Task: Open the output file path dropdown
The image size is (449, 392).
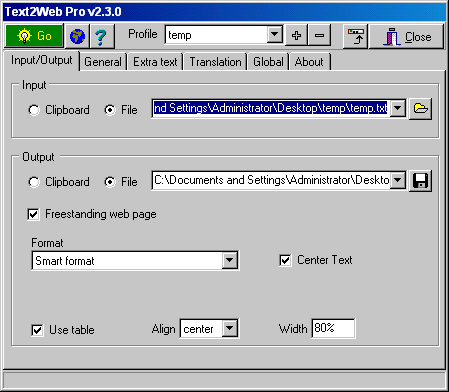Action: [x=397, y=180]
